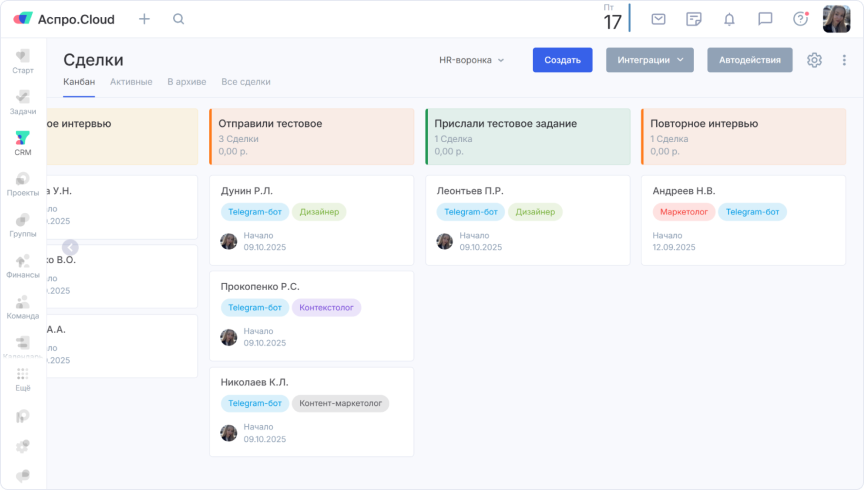
Task: Open Финансы section in sidebar
Action: pyautogui.click(x=22, y=265)
